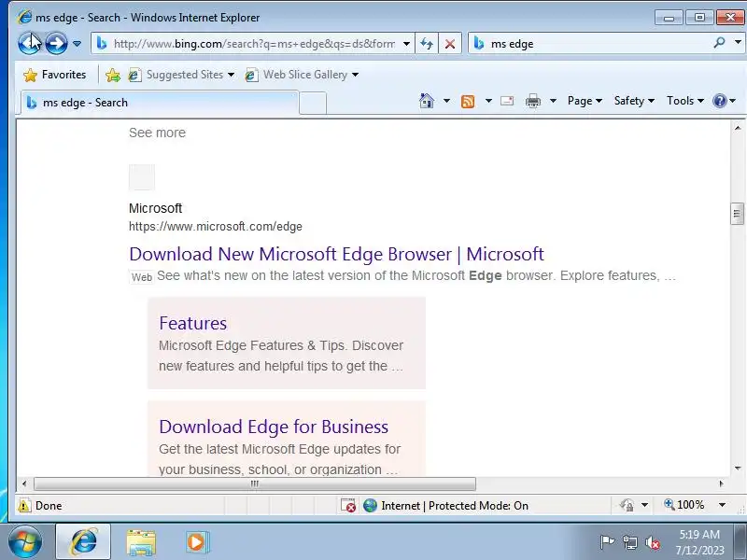Click horizontal scrollbar left arrow
The height and width of the screenshot is (560, 747).
24,483
